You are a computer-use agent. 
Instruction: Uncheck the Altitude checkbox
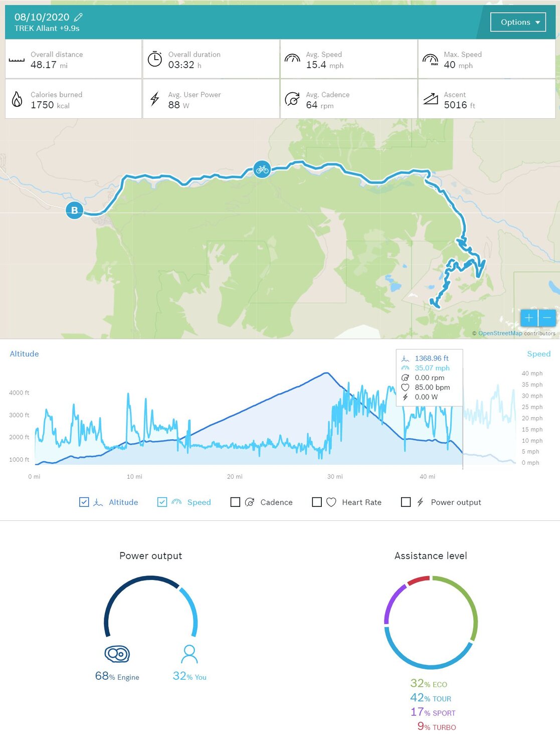(84, 502)
